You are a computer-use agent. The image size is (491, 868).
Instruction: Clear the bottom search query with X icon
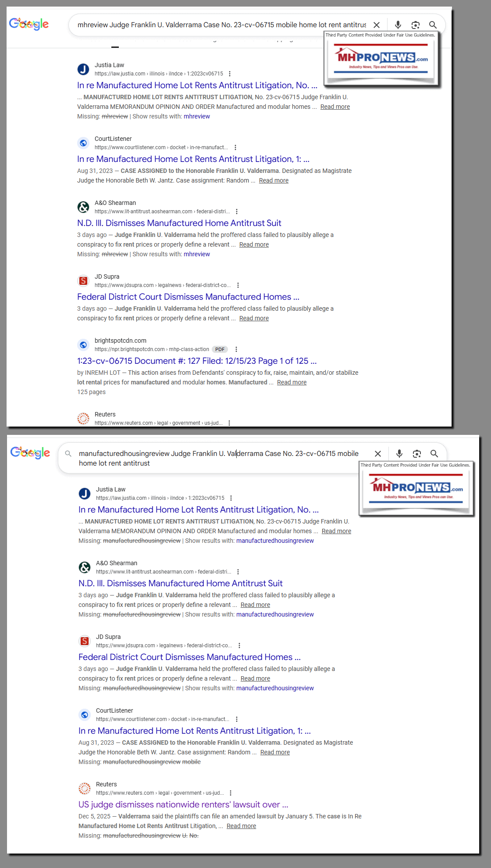tap(378, 454)
